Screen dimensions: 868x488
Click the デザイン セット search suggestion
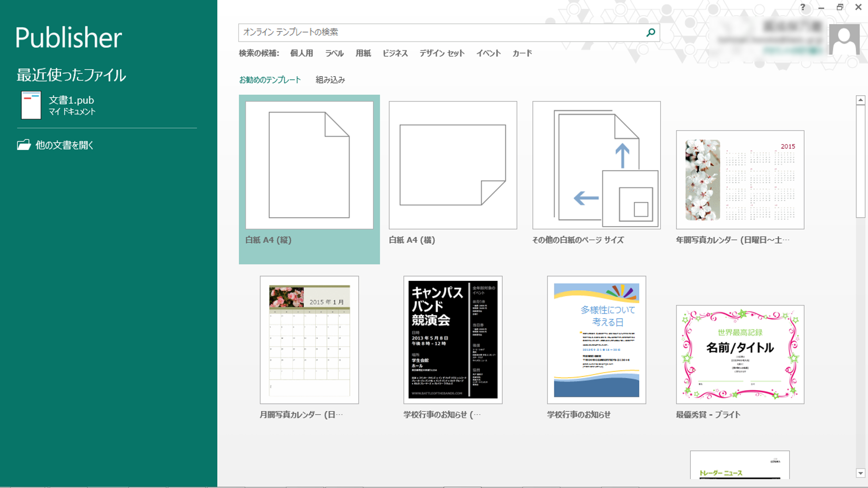click(x=441, y=53)
